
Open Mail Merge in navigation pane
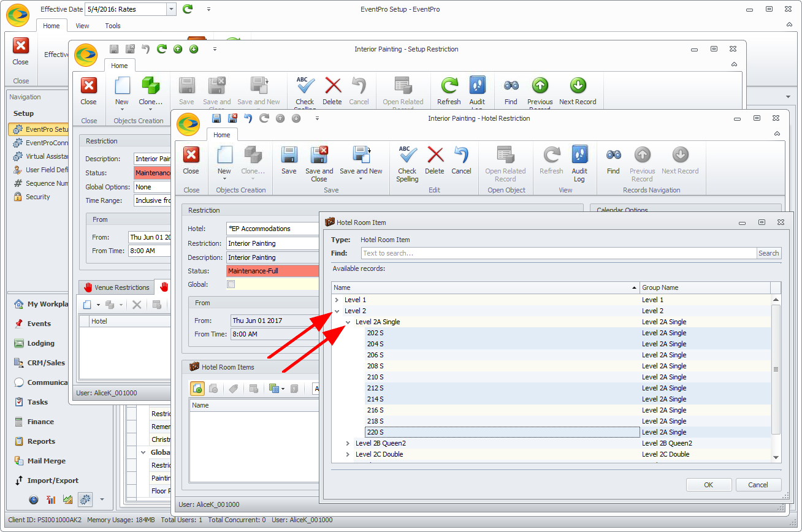click(x=46, y=461)
